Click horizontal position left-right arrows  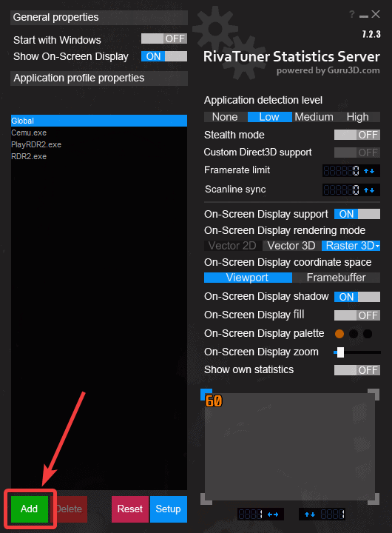(273, 514)
